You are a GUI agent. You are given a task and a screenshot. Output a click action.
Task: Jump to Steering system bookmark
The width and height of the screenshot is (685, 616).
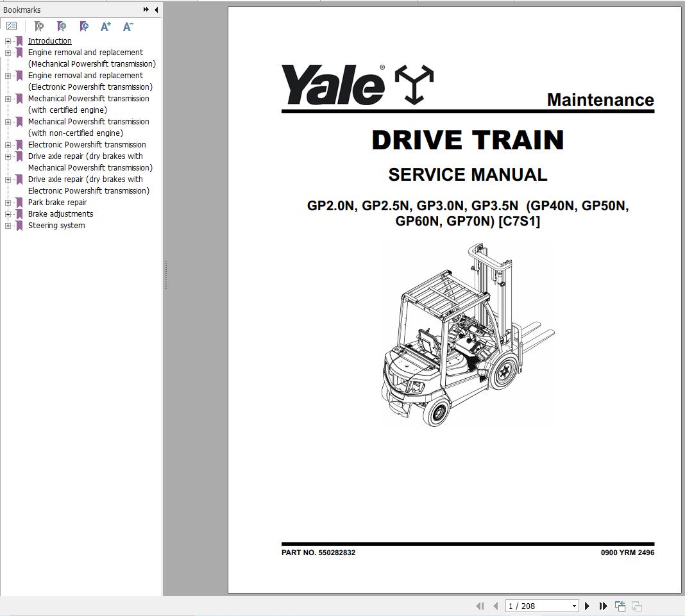[x=56, y=225]
